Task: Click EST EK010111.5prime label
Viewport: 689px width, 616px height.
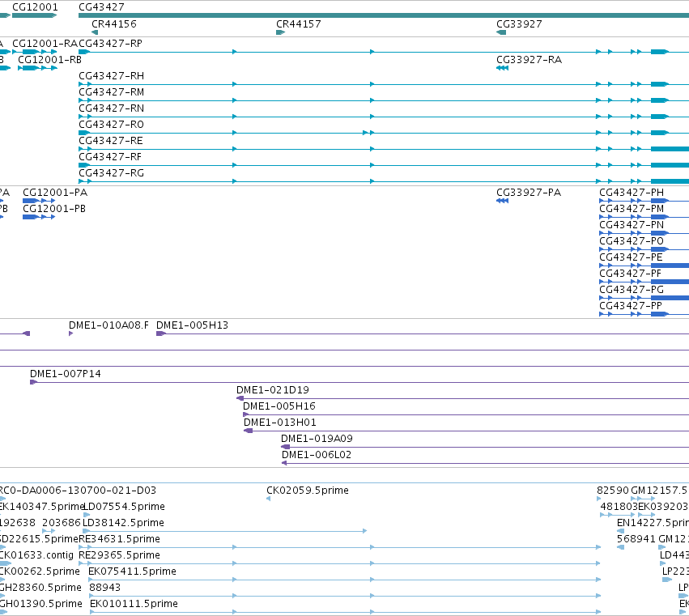Action: pyautogui.click(x=134, y=604)
